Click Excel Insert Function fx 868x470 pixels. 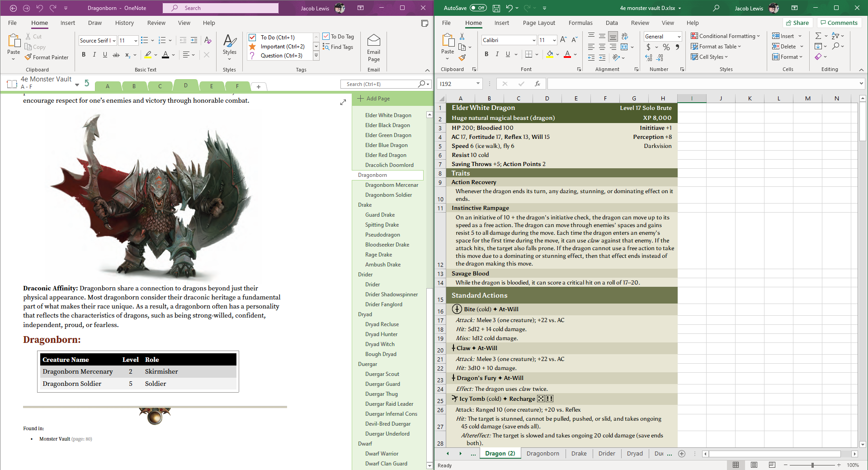pyautogui.click(x=538, y=84)
